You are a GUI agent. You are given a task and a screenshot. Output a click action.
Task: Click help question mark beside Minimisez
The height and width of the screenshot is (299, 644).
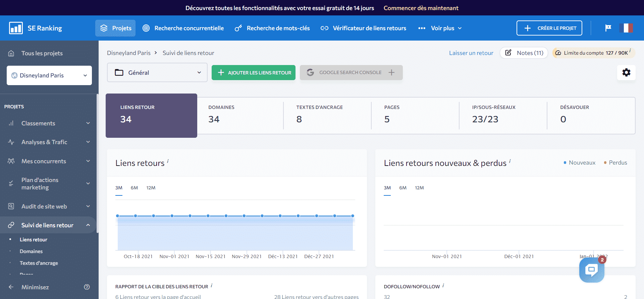[x=87, y=287]
